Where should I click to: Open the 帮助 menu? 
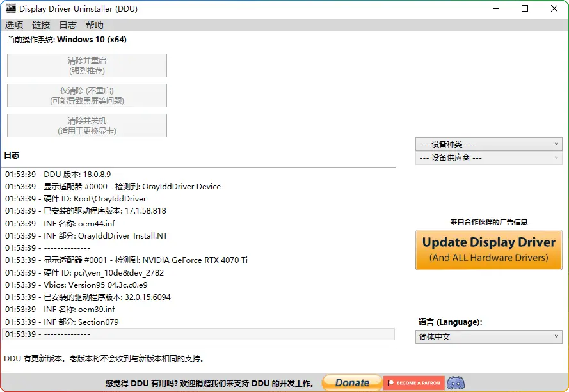[94, 25]
